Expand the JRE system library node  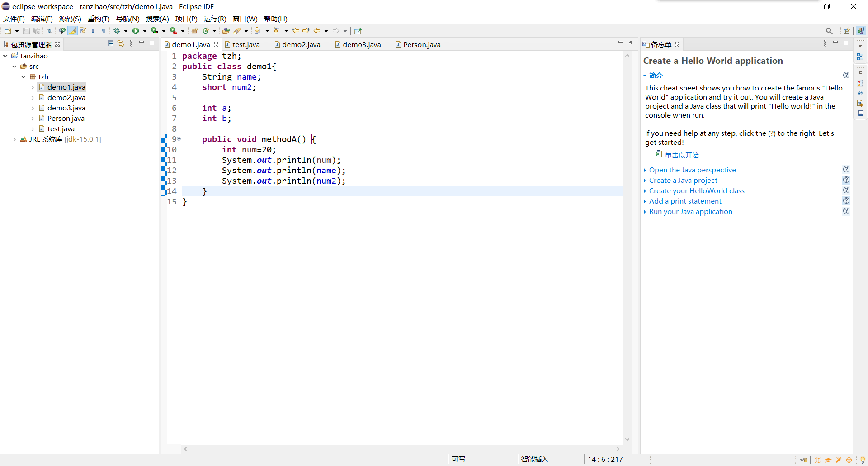[14, 139]
